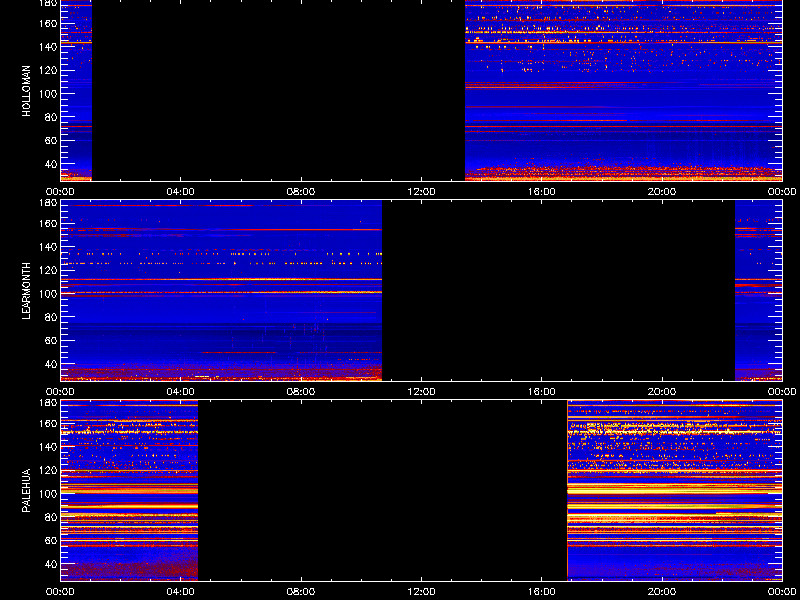
Task: Select the 40 frequency tick label for Learmonth
Action: click(51, 364)
